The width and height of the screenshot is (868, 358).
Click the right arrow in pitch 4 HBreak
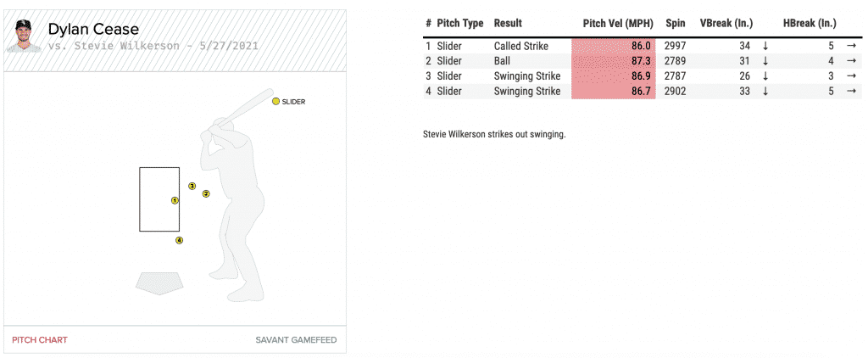(851, 91)
